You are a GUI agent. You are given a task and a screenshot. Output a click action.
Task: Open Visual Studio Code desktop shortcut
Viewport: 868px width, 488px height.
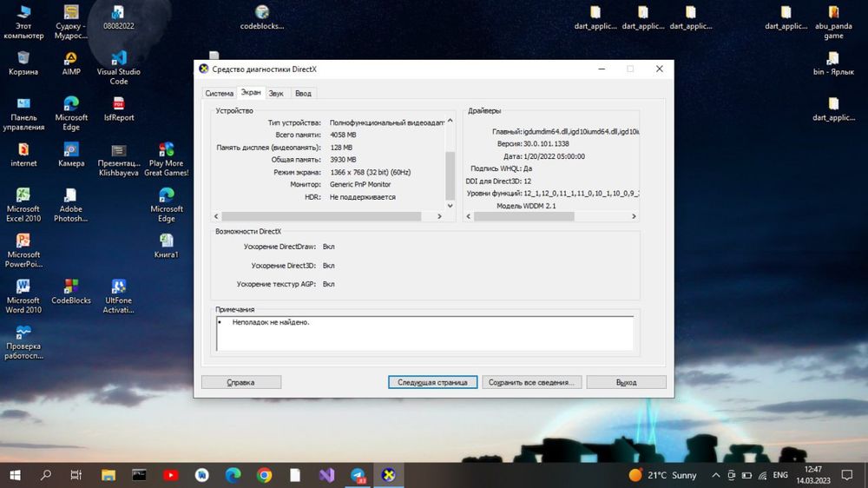[118, 68]
